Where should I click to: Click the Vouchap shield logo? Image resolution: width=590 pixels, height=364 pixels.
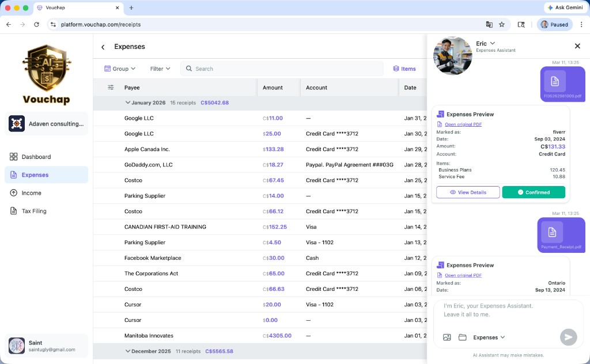tap(47, 68)
